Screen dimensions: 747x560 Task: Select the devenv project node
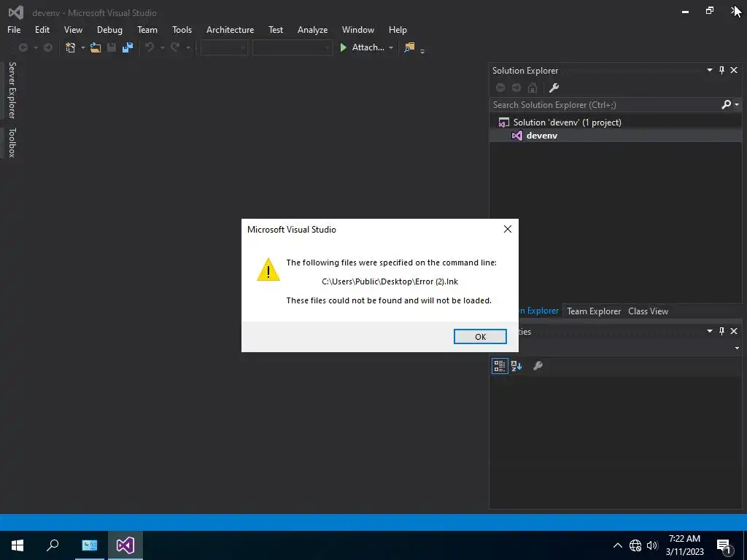542,136
